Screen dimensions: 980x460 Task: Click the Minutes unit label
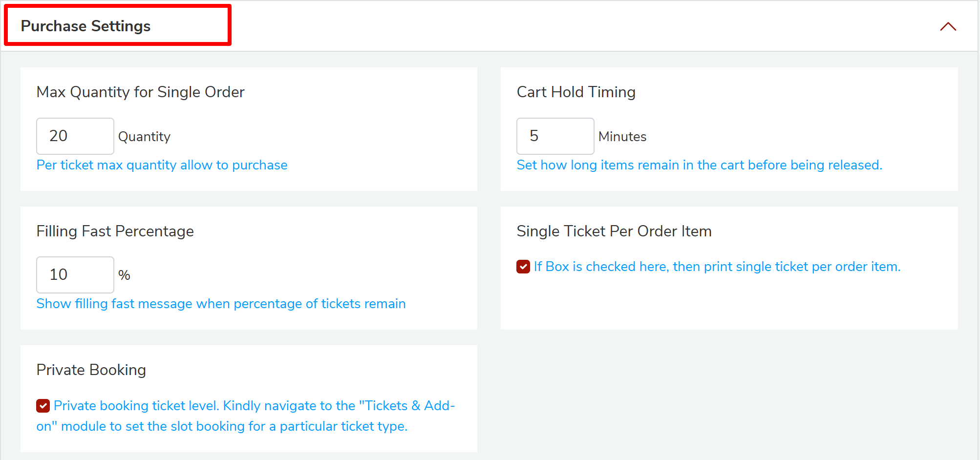(x=622, y=137)
